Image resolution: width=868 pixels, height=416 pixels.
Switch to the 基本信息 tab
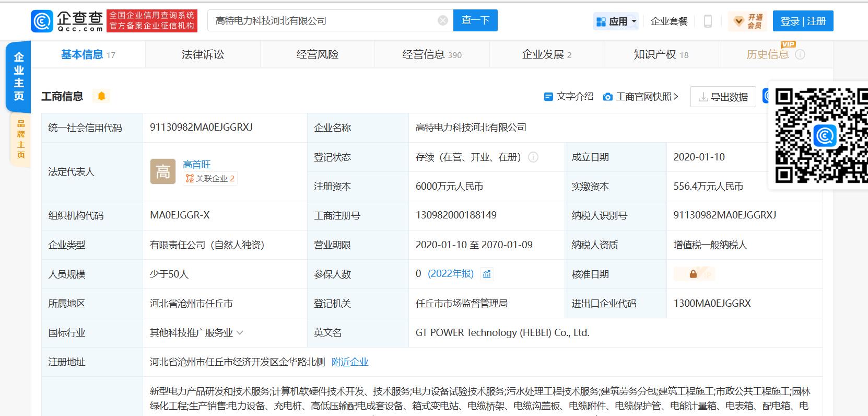pyautogui.click(x=88, y=54)
